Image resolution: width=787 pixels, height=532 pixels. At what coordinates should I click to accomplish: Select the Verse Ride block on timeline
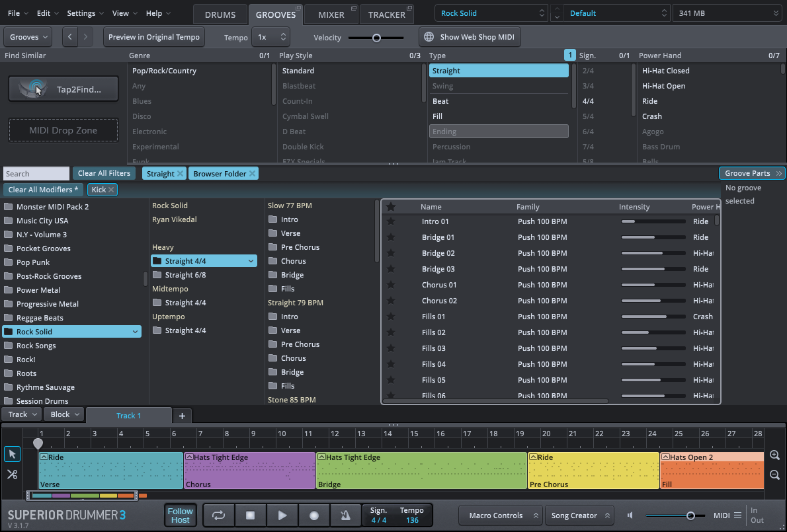(111, 471)
